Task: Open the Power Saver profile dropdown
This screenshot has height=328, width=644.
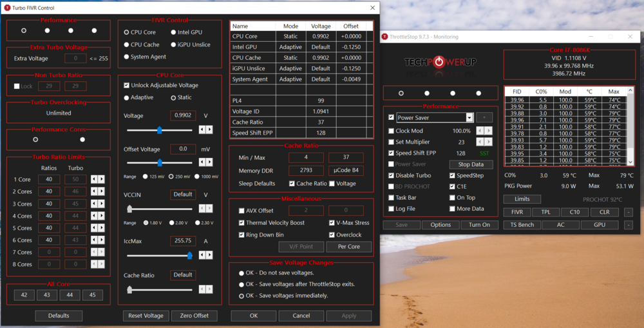Action: tap(469, 117)
